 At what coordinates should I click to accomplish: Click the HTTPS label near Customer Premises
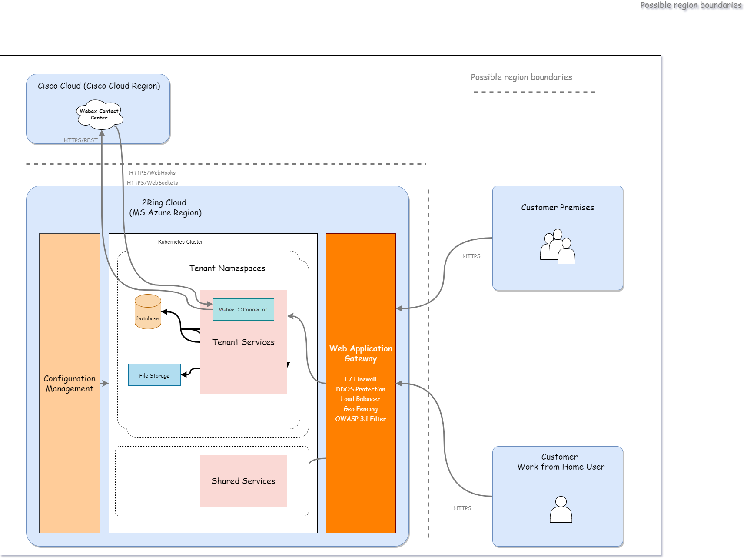point(471,256)
